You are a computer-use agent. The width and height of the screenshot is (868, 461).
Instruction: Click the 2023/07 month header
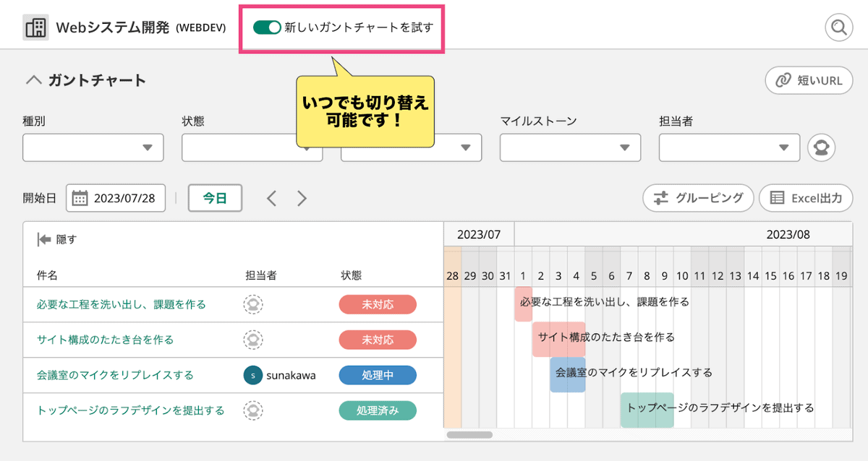pyautogui.click(x=479, y=234)
